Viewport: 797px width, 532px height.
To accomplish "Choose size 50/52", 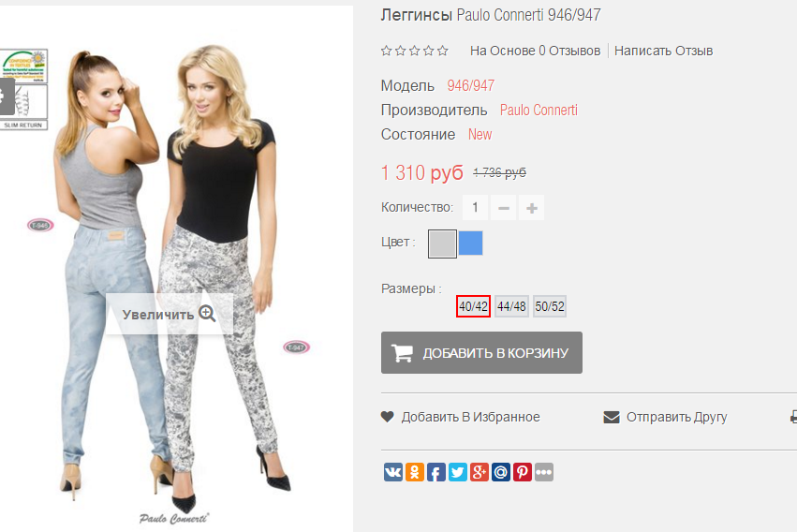I will (550, 306).
